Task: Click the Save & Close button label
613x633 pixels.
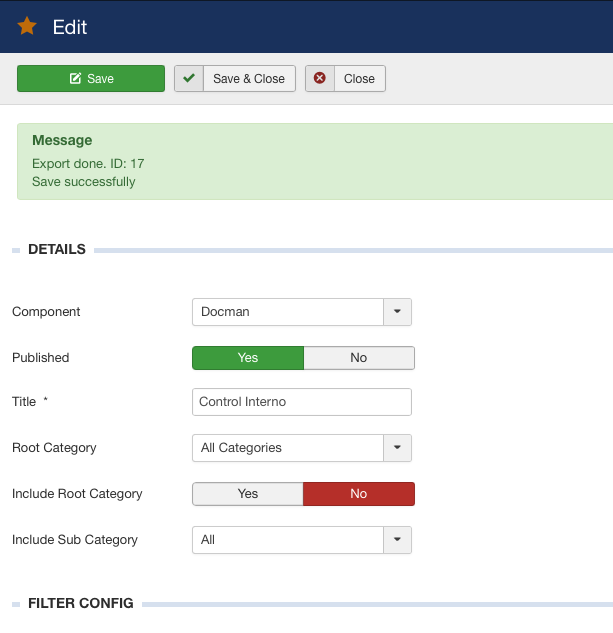Action: pyautogui.click(x=249, y=79)
